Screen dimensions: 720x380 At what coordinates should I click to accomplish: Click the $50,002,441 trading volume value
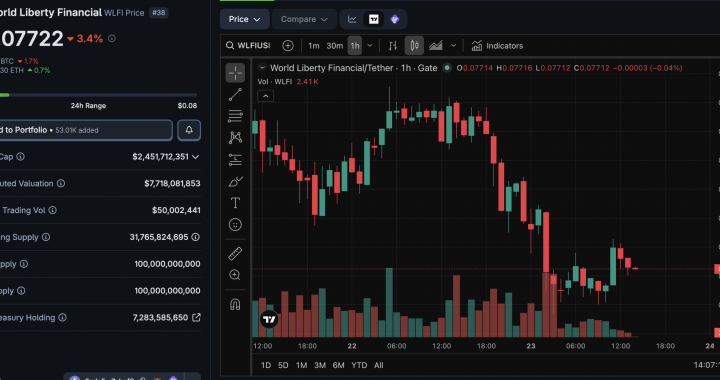coord(176,210)
